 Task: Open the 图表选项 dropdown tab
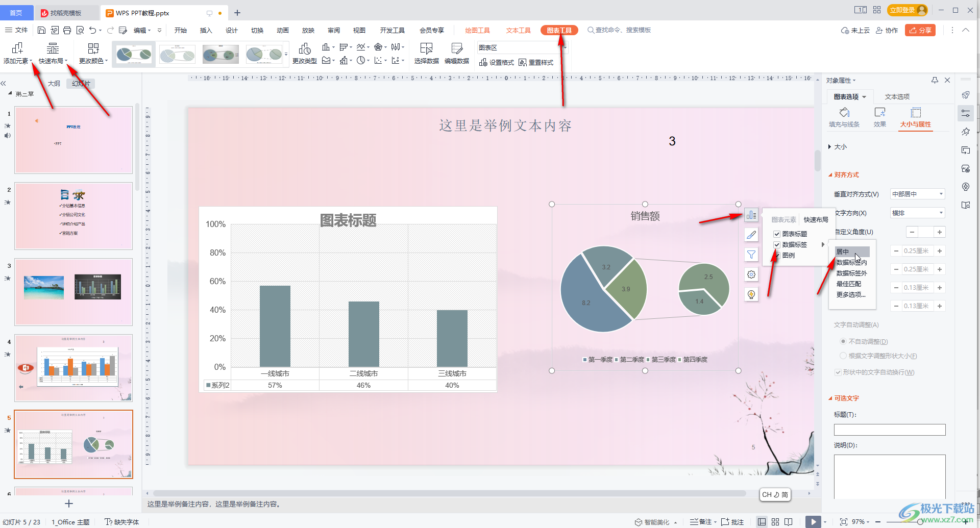(x=850, y=96)
